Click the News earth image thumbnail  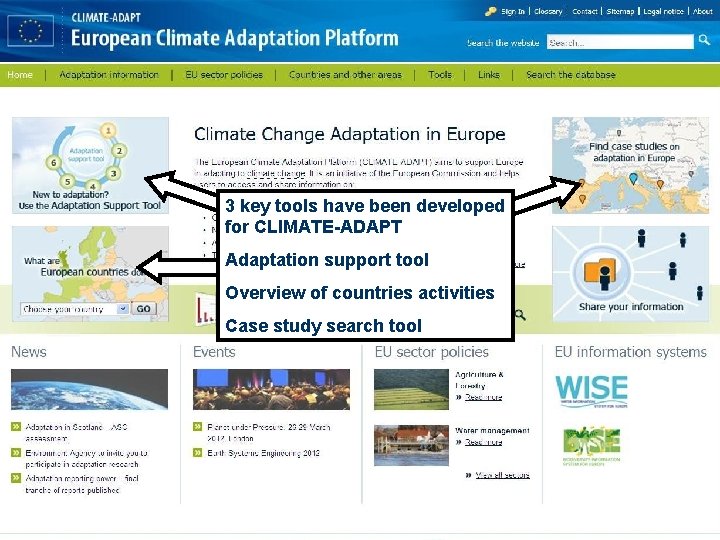[90, 389]
